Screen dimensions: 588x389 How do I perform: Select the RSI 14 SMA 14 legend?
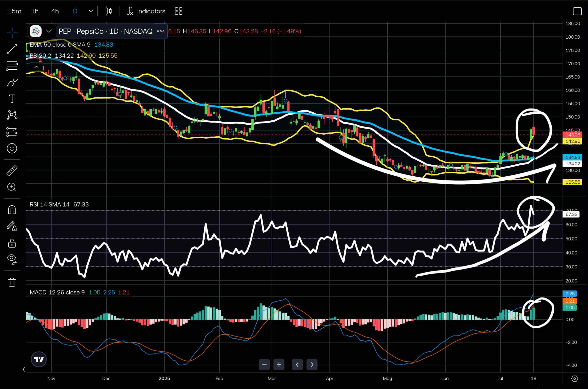[50, 204]
